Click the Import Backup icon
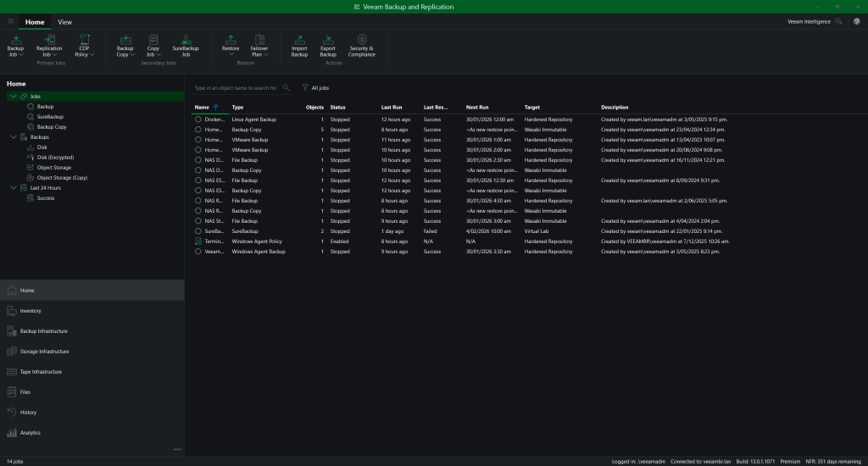 coord(299,41)
